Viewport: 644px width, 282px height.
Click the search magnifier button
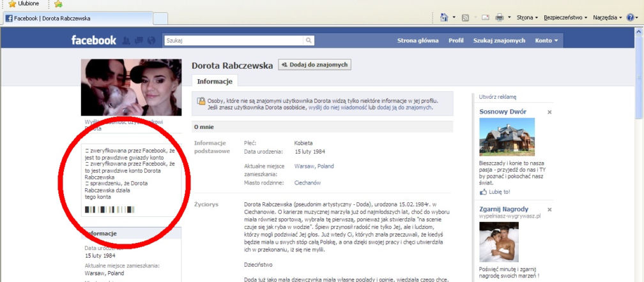309,41
